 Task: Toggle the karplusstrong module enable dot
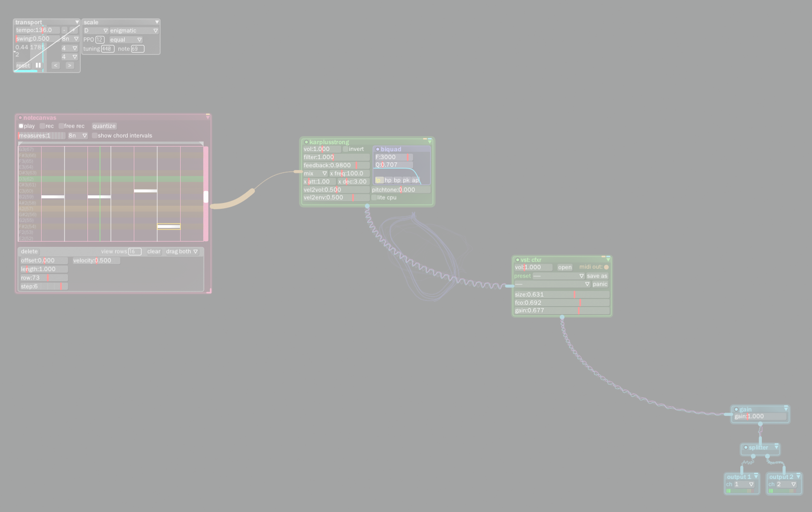[x=306, y=142]
